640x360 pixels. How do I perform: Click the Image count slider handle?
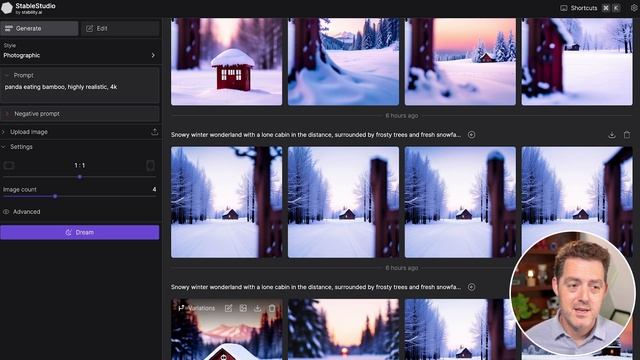click(55, 196)
